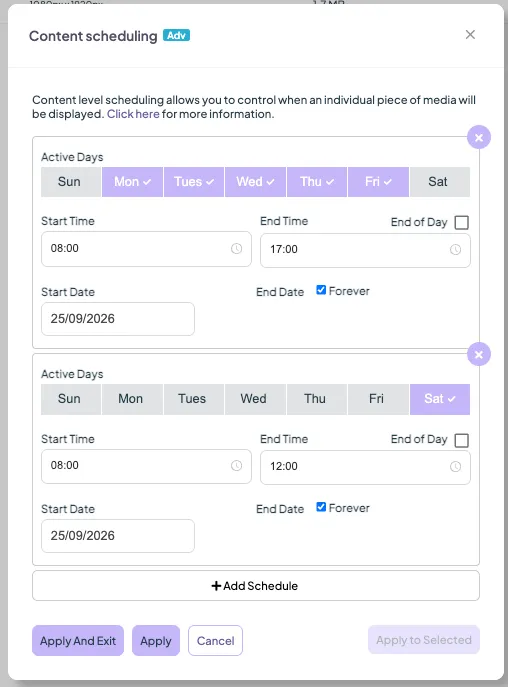This screenshot has width=508, height=687.
Task: Check End of Day in first schedule
Action: pos(461,223)
